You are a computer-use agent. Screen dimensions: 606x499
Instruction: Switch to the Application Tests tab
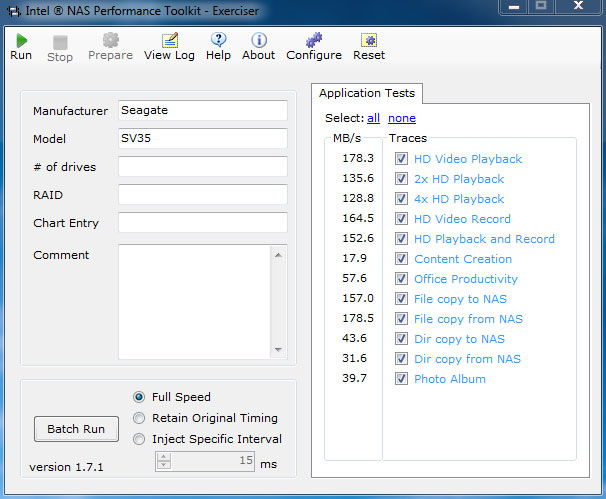coord(367,93)
